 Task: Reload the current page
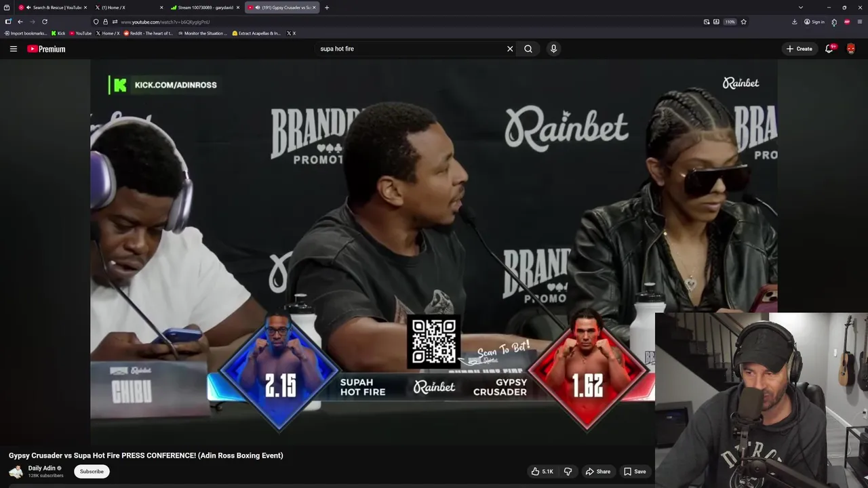click(45, 22)
